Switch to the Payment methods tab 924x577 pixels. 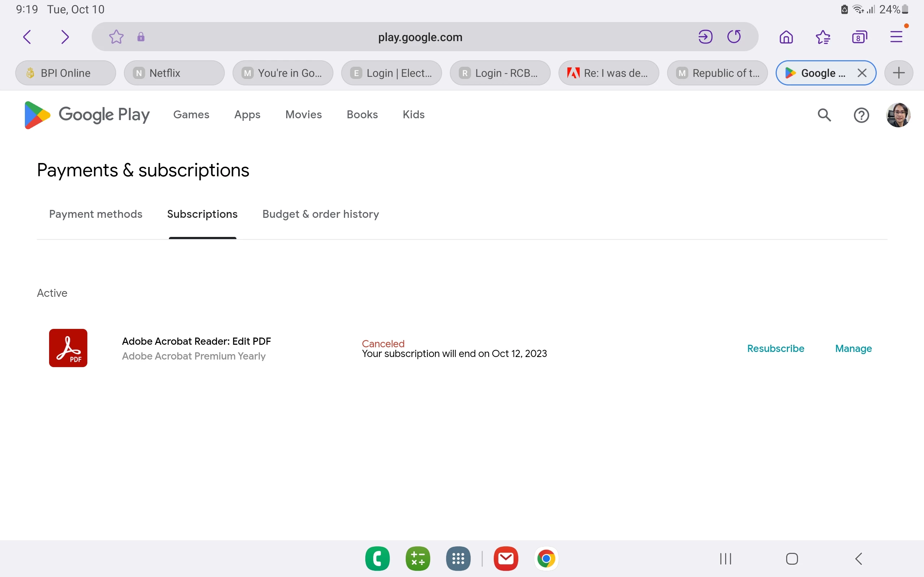click(x=95, y=214)
